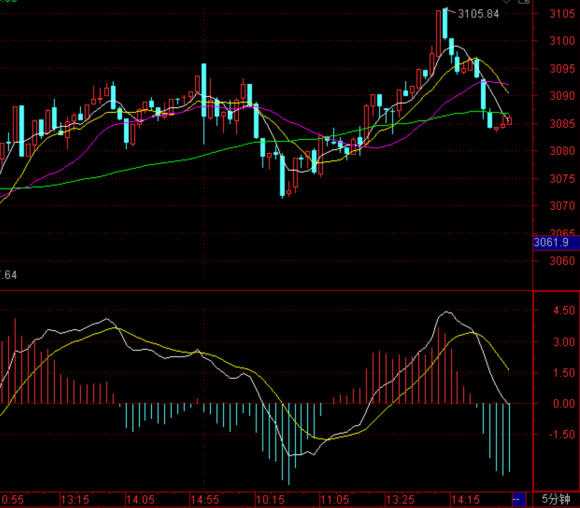Click the 13:15 time axis label
This screenshot has width=580, height=508.
point(75,500)
